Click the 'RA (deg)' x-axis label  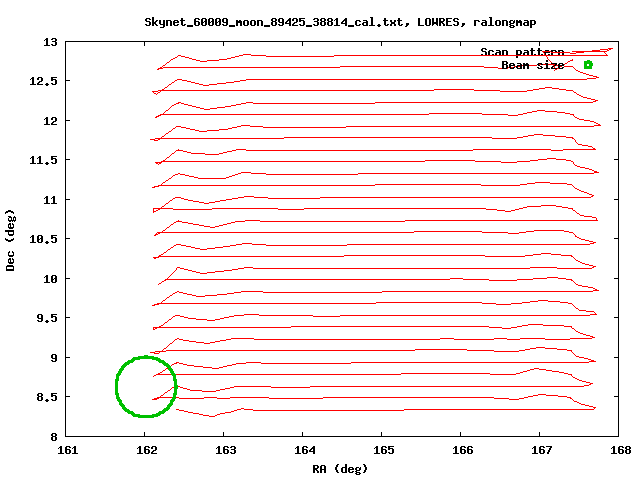click(340, 469)
